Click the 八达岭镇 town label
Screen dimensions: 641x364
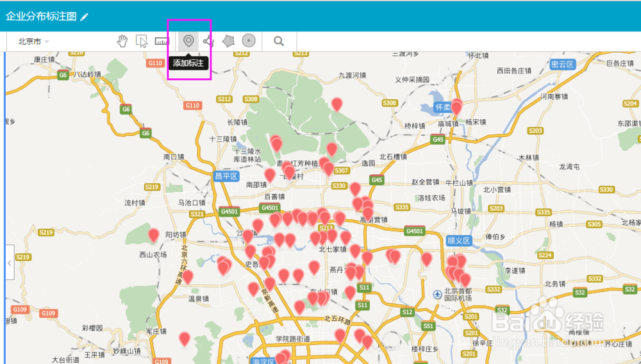[x=87, y=74]
